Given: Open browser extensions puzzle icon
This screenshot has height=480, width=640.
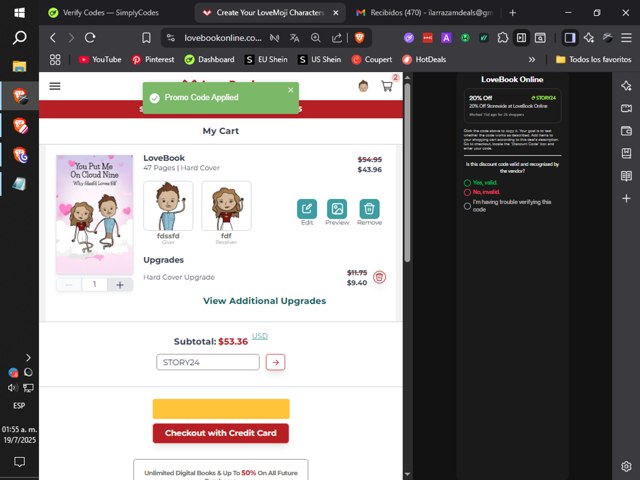Looking at the screenshot, I should tap(503, 38).
